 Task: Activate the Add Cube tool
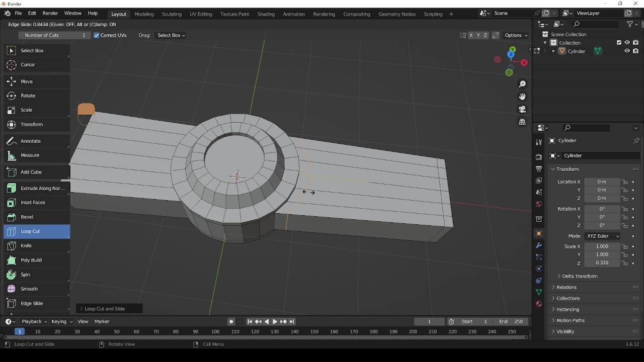[37, 172]
